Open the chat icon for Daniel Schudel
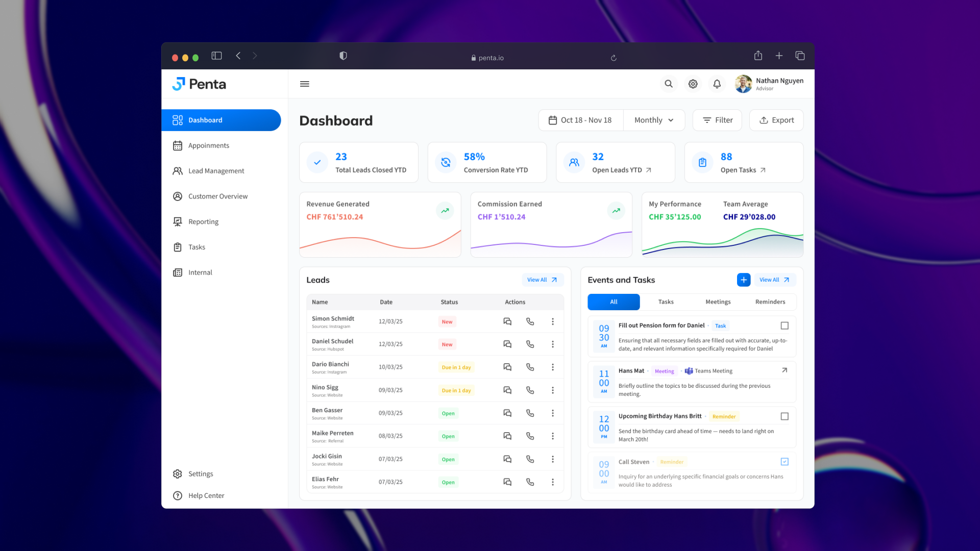 point(507,344)
